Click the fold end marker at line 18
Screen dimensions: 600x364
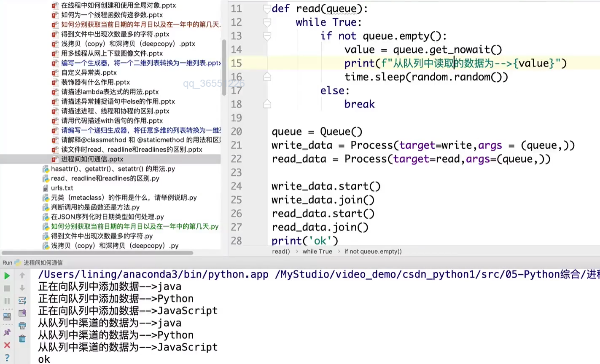pyautogui.click(x=267, y=104)
